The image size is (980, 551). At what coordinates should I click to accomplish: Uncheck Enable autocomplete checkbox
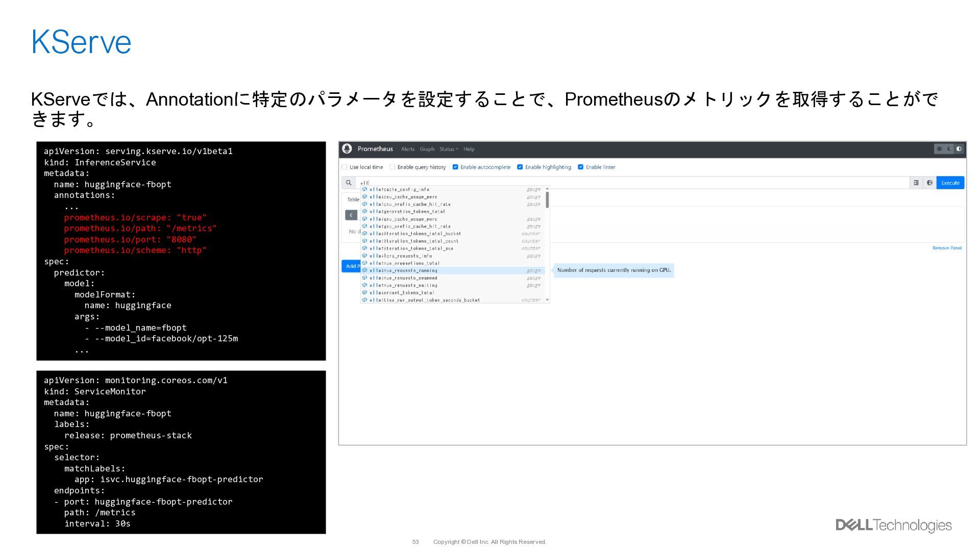[x=455, y=167]
